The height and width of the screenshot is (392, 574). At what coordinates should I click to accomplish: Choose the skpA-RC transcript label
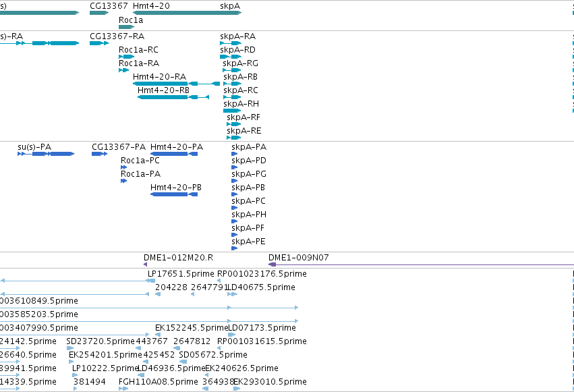click(241, 91)
